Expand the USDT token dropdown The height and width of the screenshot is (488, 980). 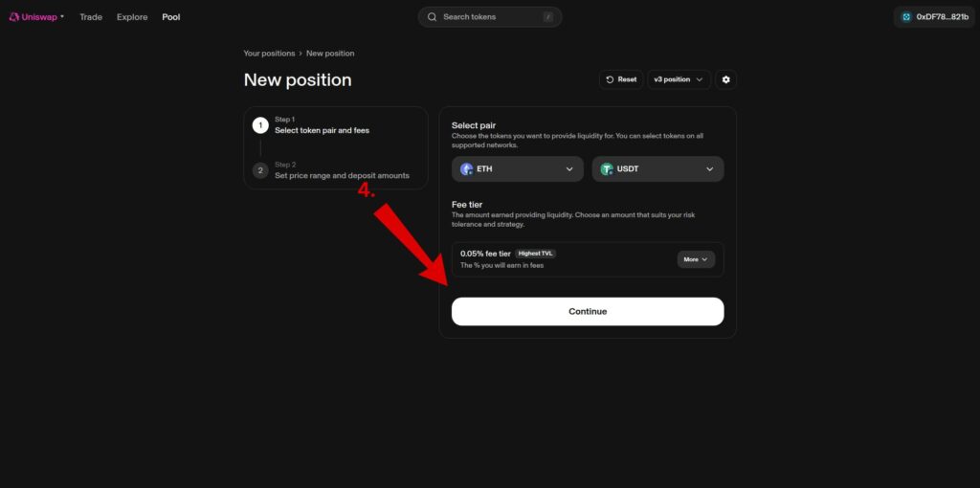pos(709,169)
